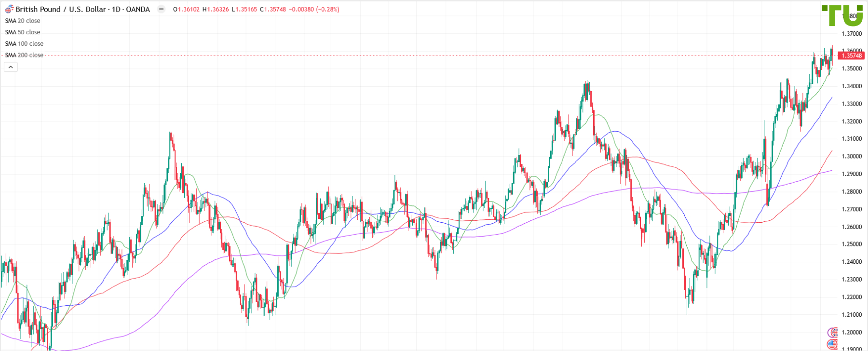Click the 1.30000 price scale label
Viewport: 868px width, 351px height.
pyautogui.click(x=852, y=156)
